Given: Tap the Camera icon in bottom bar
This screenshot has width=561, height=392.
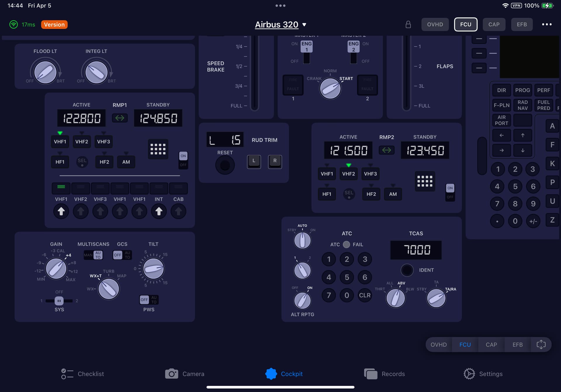Looking at the screenshot, I should tap(172, 374).
